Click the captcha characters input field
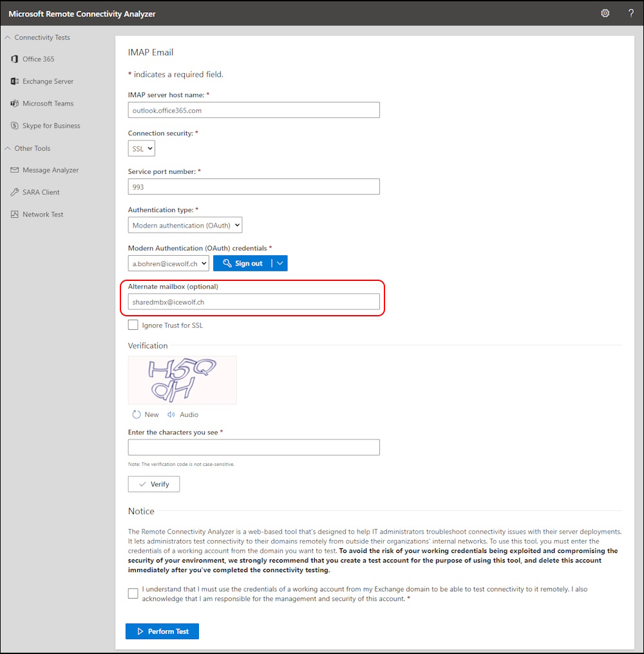The height and width of the screenshot is (654, 644). tap(254, 447)
